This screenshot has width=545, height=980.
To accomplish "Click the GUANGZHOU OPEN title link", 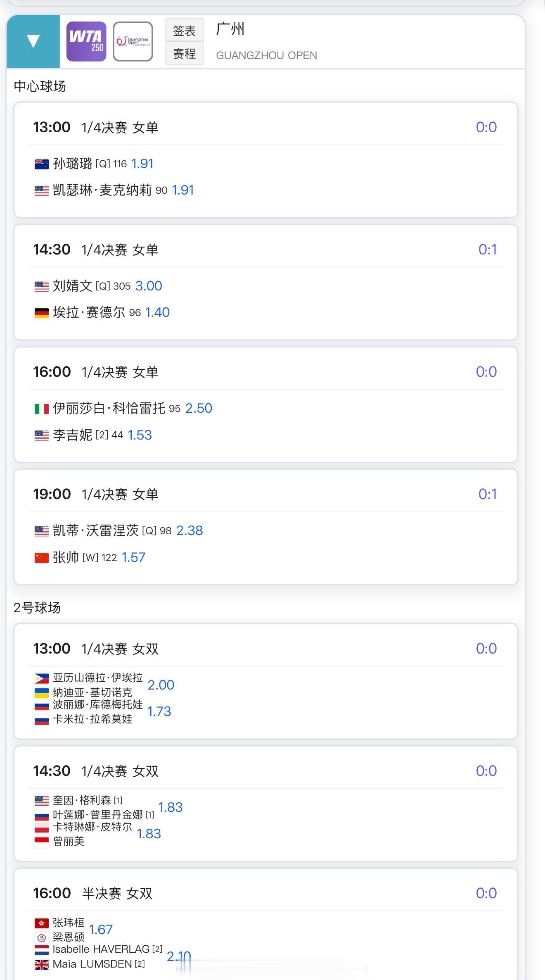I will click(x=266, y=55).
